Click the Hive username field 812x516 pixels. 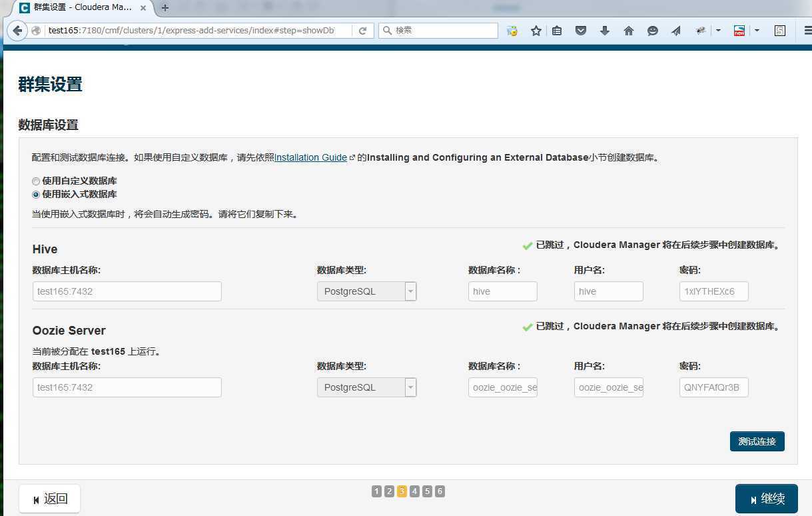pos(608,291)
